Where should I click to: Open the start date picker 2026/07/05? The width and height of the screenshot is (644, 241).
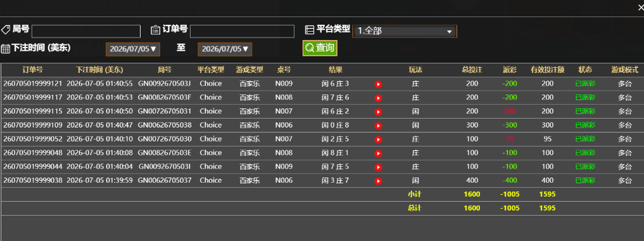click(x=132, y=49)
